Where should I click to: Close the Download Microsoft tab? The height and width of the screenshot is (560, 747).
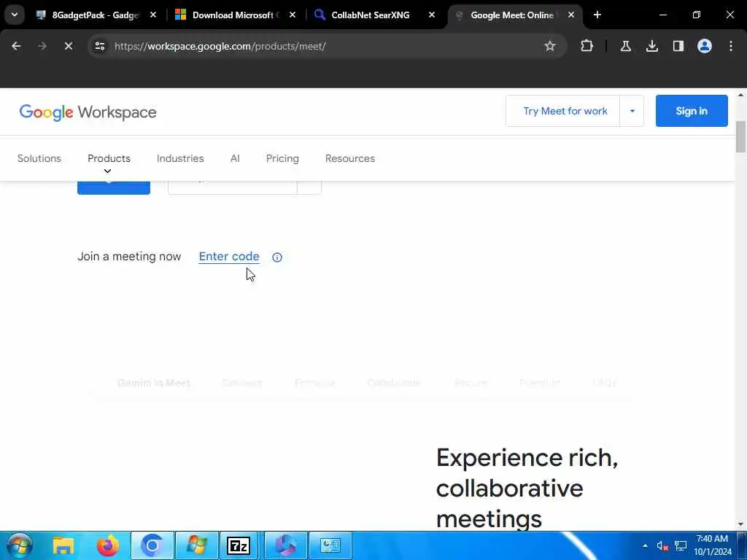[293, 15]
